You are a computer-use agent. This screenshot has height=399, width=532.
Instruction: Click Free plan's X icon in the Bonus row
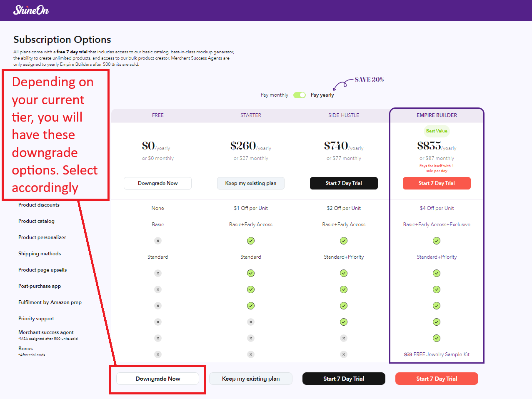[x=158, y=354]
